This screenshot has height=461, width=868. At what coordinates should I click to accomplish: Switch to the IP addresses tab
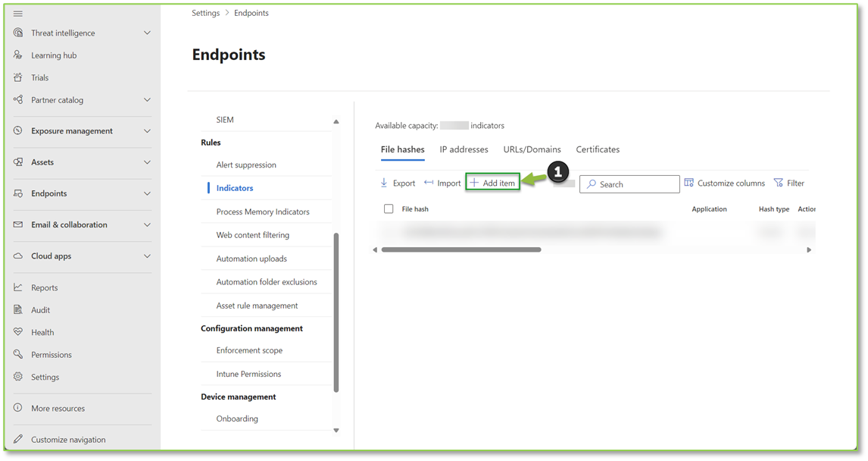[464, 149]
